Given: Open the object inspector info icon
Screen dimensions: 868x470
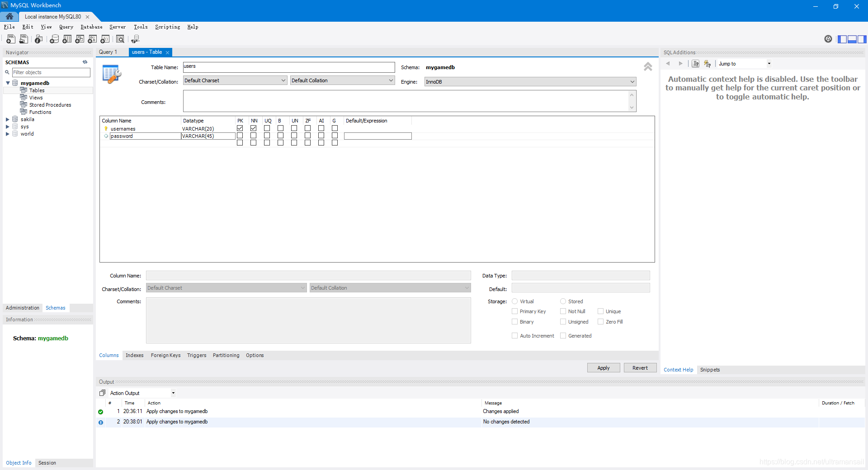Looking at the screenshot, I should coord(39,39).
